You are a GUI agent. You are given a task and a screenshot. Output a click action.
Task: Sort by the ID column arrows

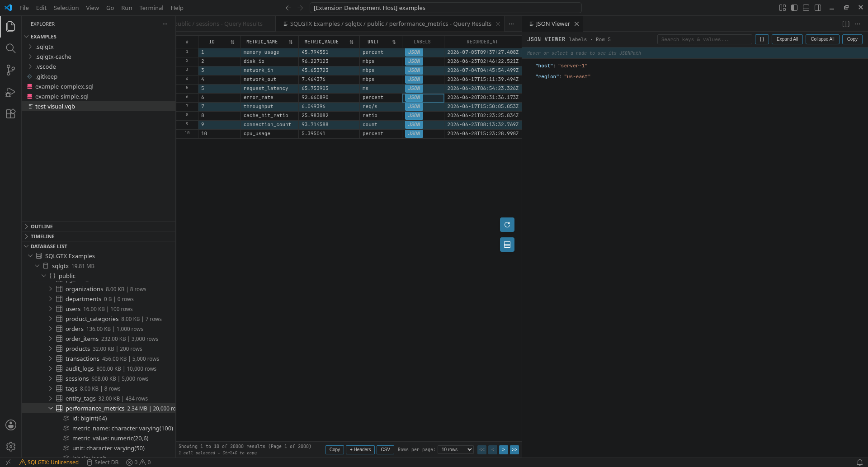[232, 42]
